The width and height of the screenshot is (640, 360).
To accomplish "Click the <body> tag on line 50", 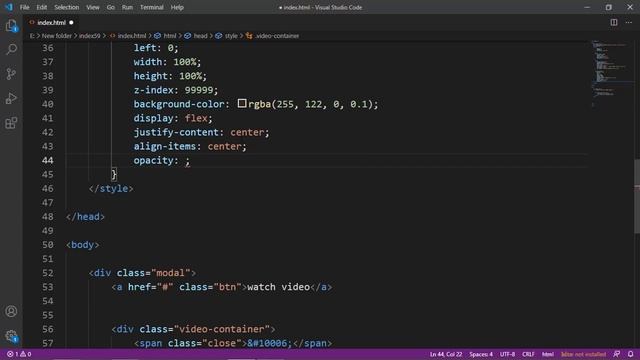I will [82, 245].
